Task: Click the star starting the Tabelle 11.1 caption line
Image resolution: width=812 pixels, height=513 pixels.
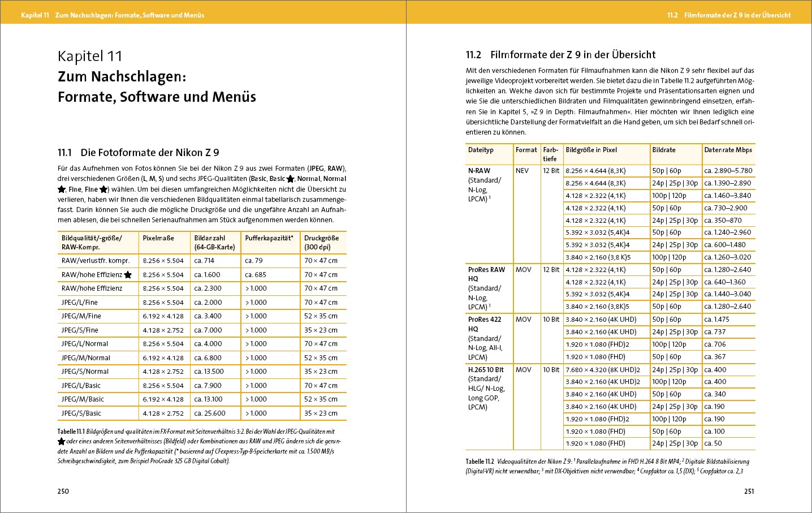Action: [x=62, y=441]
